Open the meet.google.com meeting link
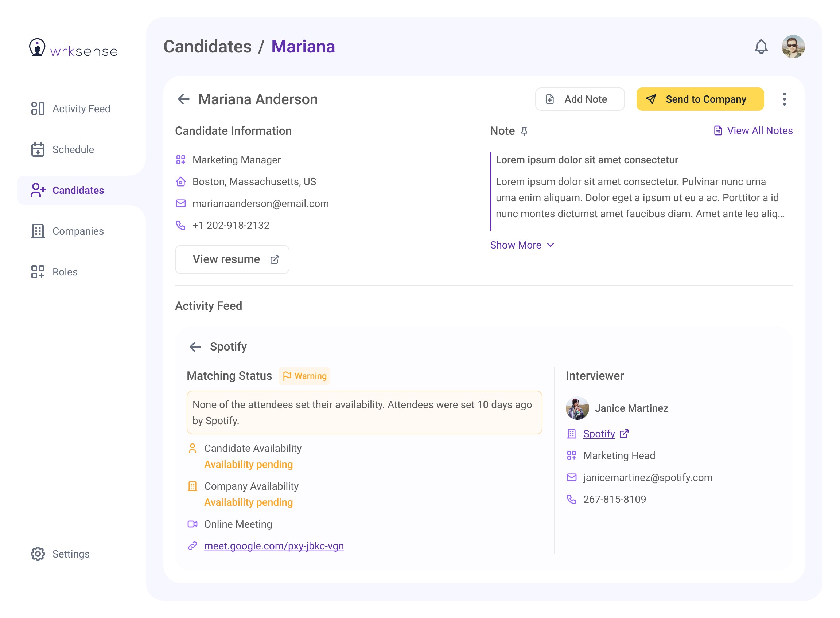This screenshot has width=840, height=618. (x=274, y=546)
